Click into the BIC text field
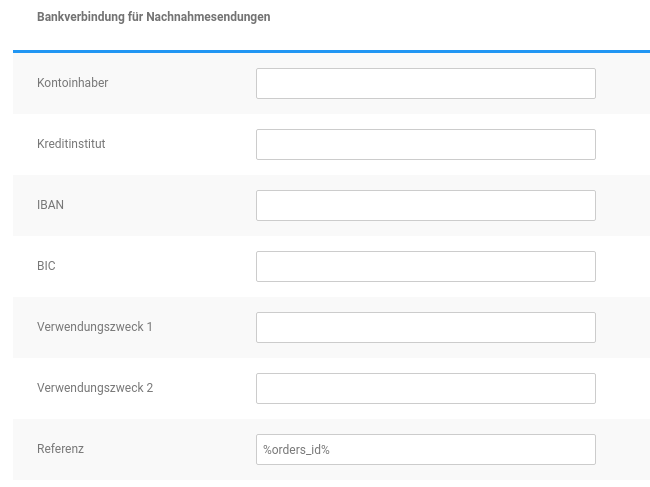Image resolution: width=650 pixels, height=487 pixels. (425, 266)
